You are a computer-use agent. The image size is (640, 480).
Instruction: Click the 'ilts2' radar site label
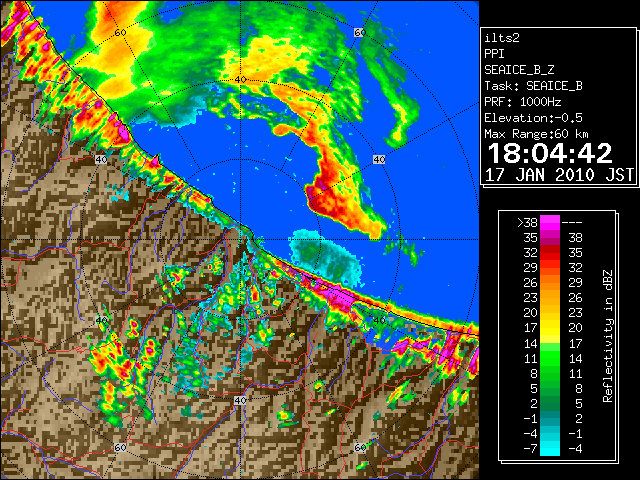(502, 38)
